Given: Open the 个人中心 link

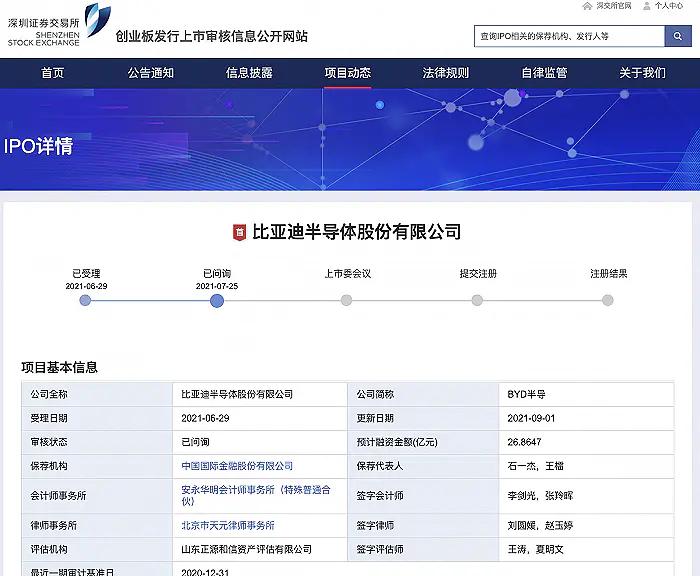Looking at the screenshot, I should (669, 6).
